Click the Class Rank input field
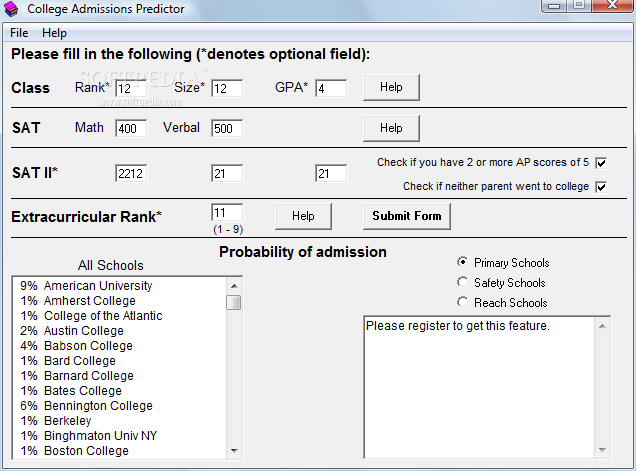 coord(131,88)
